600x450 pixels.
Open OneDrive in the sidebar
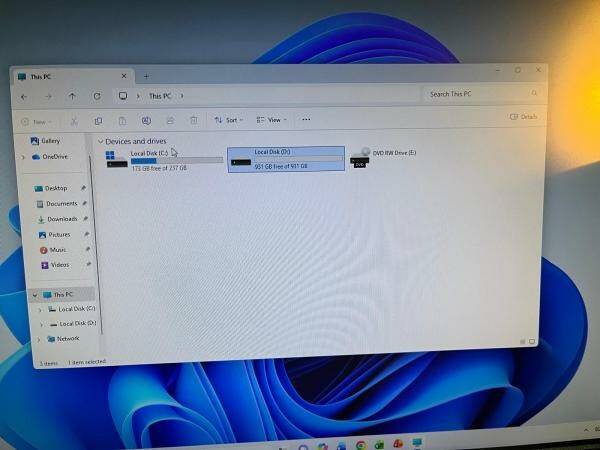(x=50, y=157)
